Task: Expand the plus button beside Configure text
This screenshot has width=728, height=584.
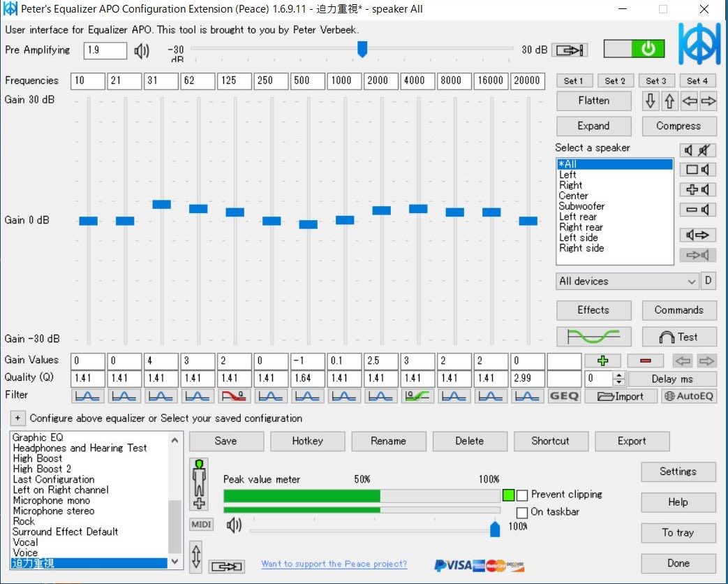Action: (x=17, y=418)
